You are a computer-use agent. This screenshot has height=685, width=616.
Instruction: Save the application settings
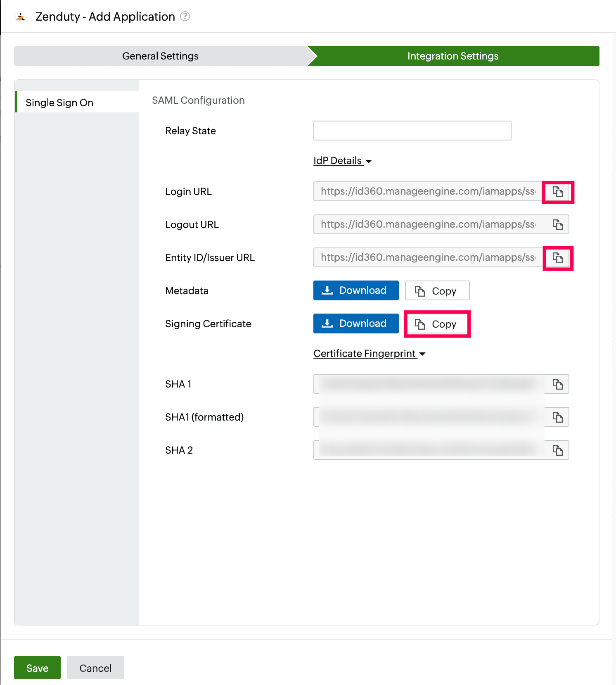(37, 668)
